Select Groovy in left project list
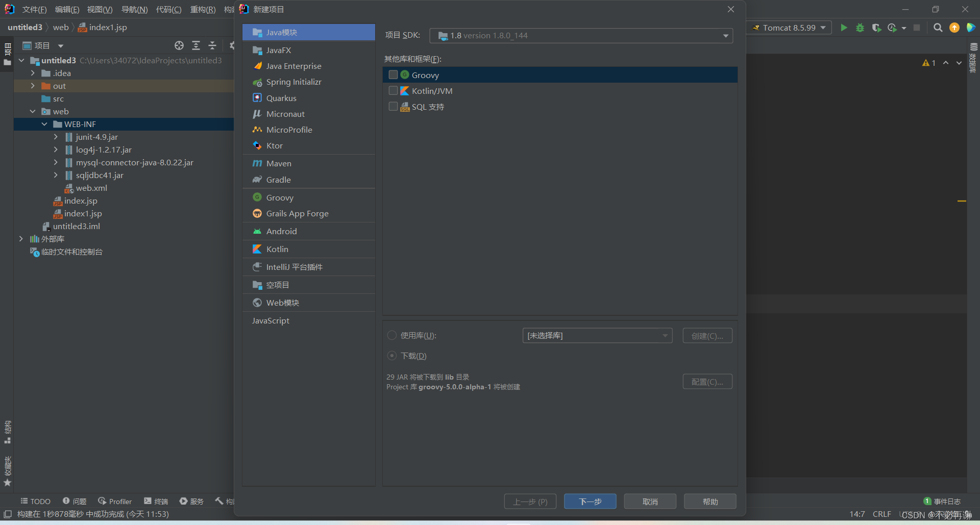980x525 pixels. pyautogui.click(x=308, y=197)
